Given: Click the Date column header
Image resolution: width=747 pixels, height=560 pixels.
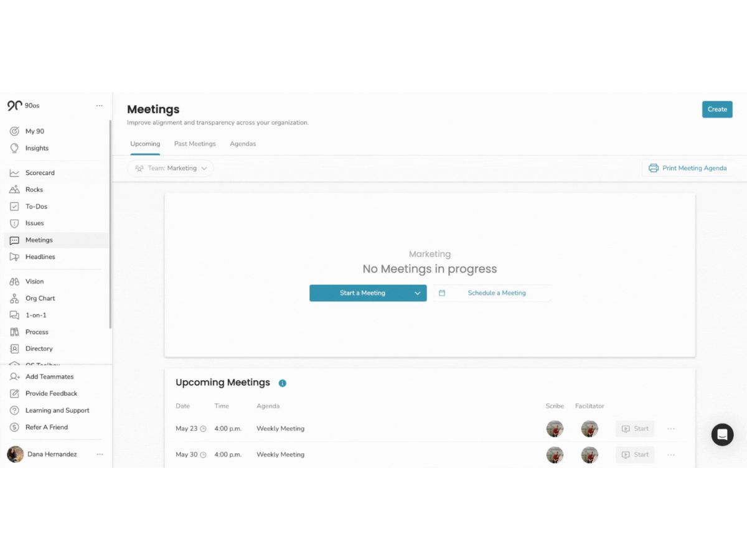Looking at the screenshot, I should click(x=182, y=406).
